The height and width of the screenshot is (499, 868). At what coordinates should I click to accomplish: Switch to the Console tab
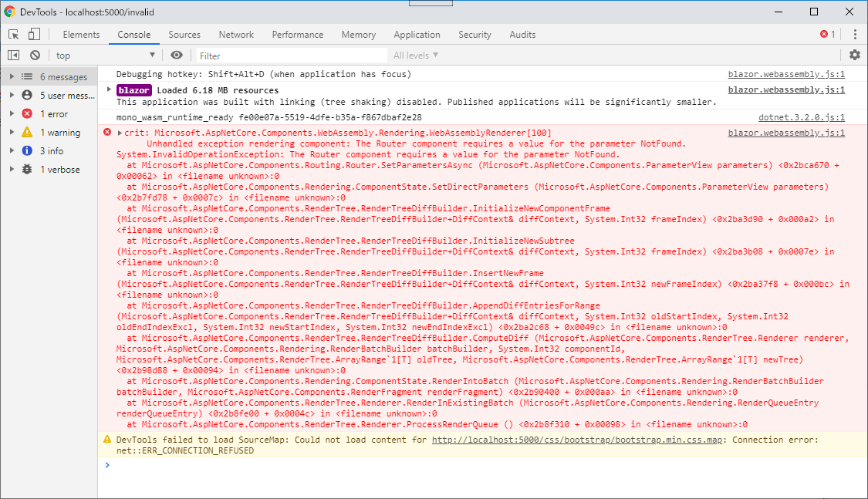pyautogui.click(x=134, y=34)
